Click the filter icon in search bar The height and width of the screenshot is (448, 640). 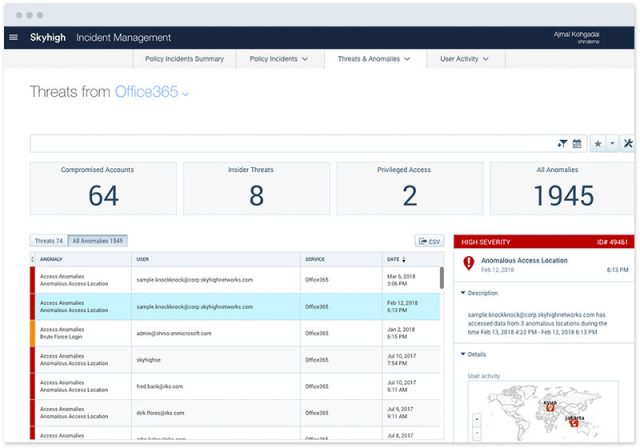point(562,144)
